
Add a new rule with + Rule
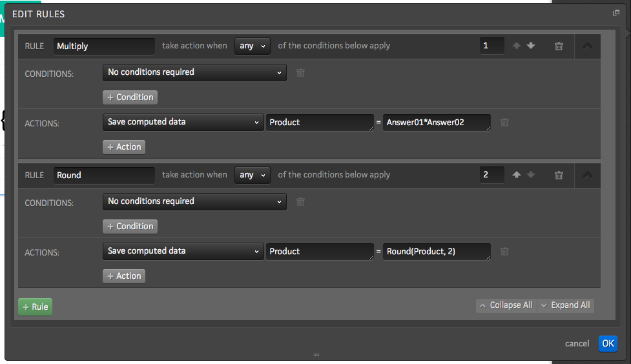click(x=35, y=307)
